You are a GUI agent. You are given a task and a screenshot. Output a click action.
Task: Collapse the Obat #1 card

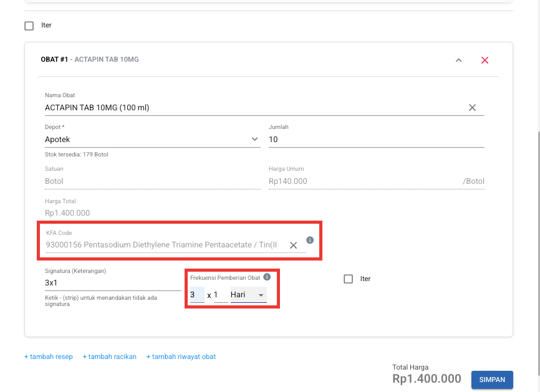pyautogui.click(x=458, y=60)
